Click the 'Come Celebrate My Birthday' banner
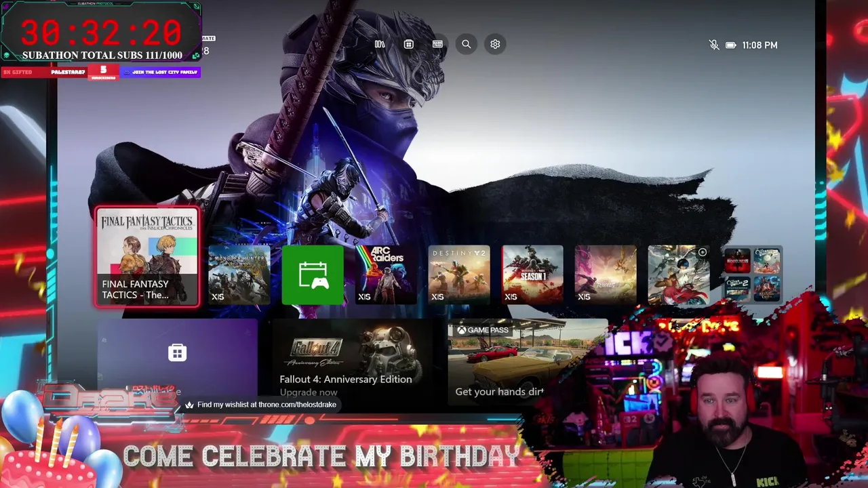Image resolution: width=868 pixels, height=488 pixels. tap(321, 456)
